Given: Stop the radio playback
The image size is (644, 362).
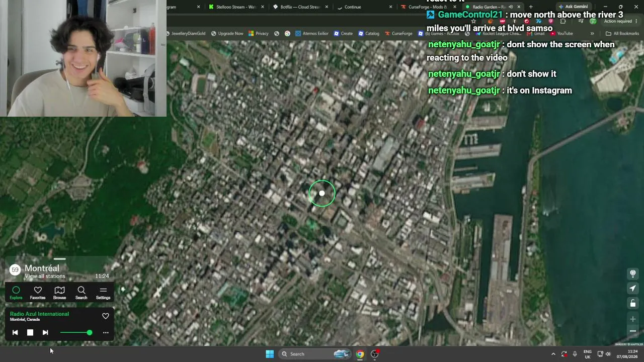Looking at the screenshot, I should [x=30, y=332].
